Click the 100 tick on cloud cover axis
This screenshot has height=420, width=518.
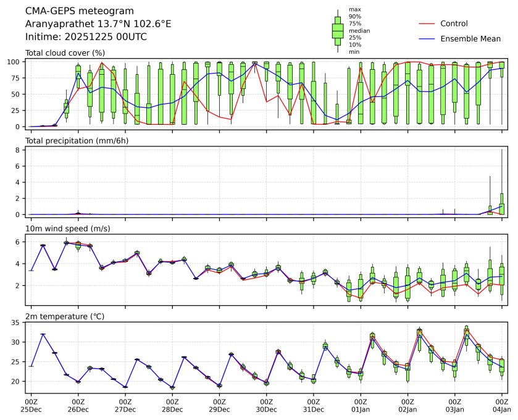click(x=15, y=62)
